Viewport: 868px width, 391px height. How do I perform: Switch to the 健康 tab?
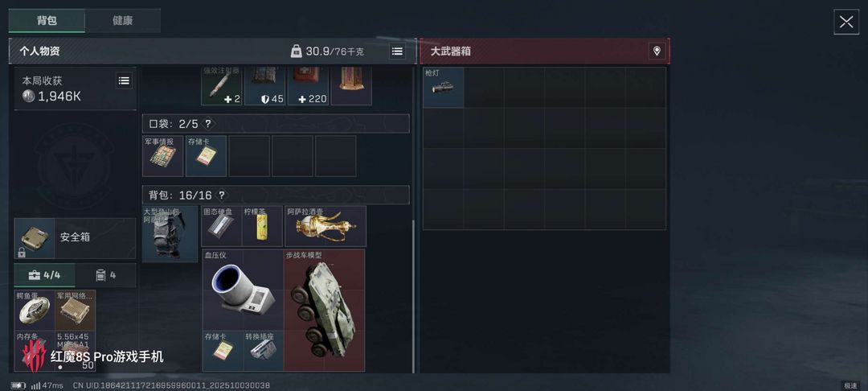tap(122, 20)
